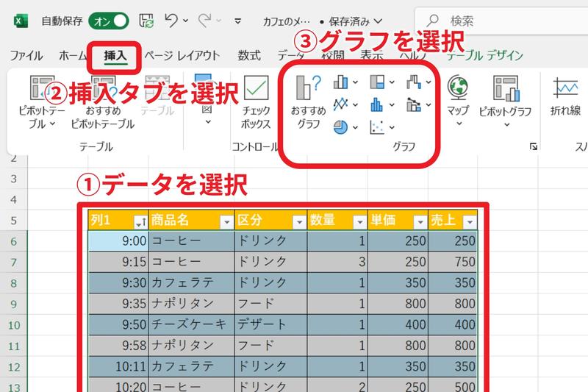Select the Insert tab

115,56
